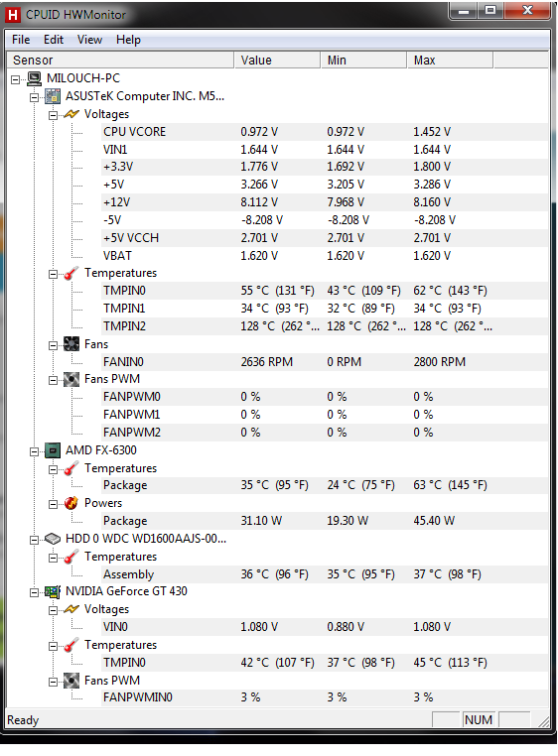Select the TMPIN2 temperature row
Screen dimensions: 558x756
click(325, 326)
